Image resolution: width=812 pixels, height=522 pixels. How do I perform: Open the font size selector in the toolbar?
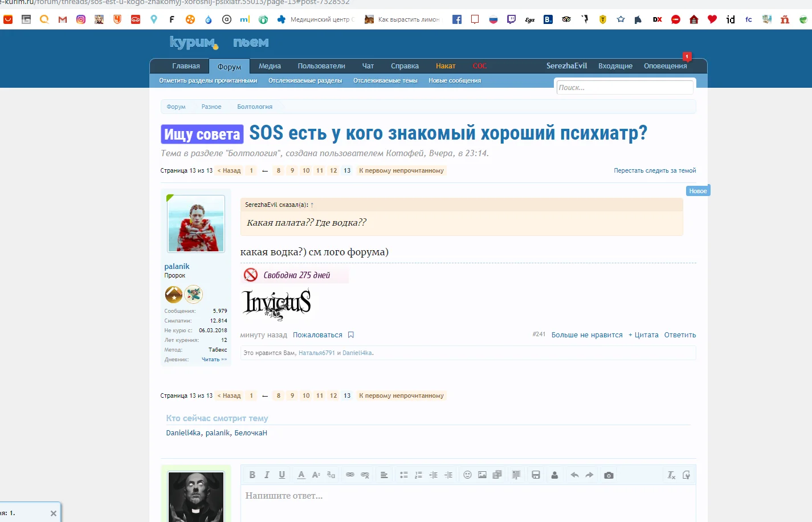point(316,474)
